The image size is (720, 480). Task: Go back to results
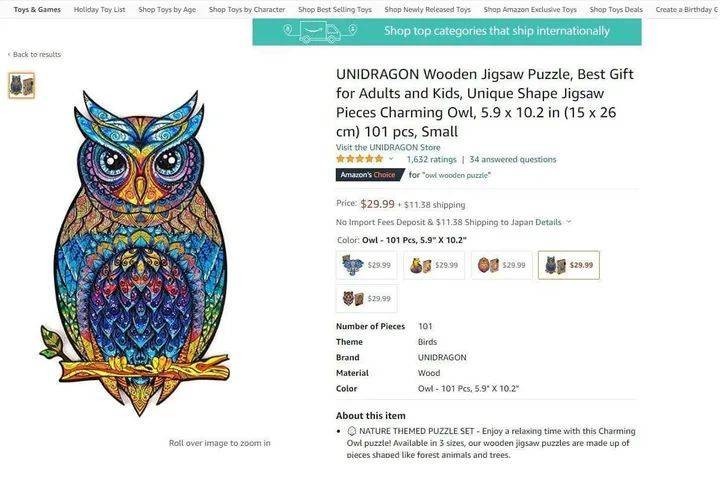pos(35,55)
